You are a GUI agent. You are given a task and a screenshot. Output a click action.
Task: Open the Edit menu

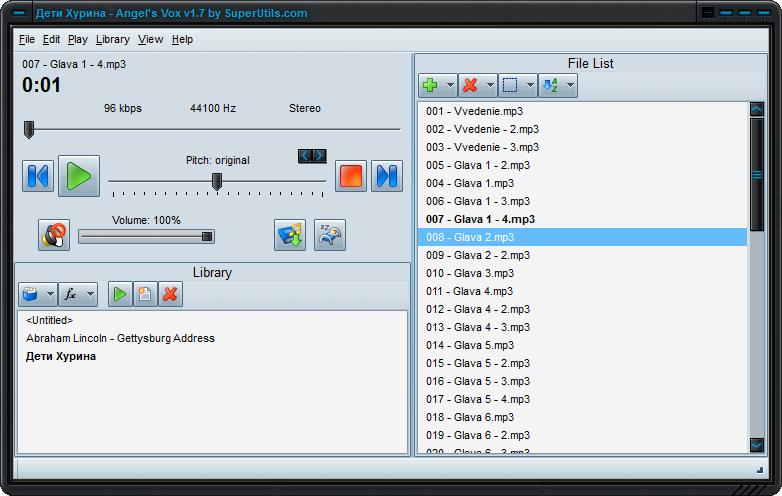[x=51, y=39]
